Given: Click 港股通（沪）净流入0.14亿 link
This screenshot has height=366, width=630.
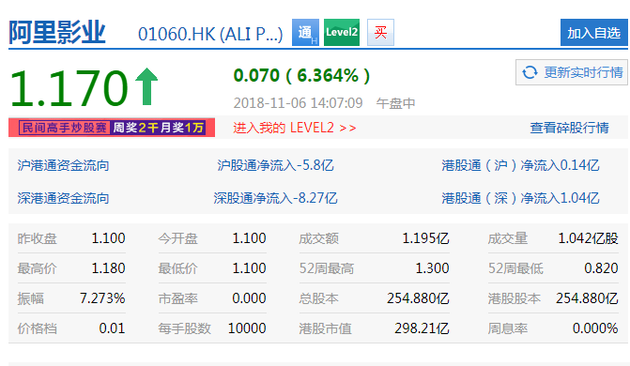Looking at the screenshot, I should click(x=520, y=165).
